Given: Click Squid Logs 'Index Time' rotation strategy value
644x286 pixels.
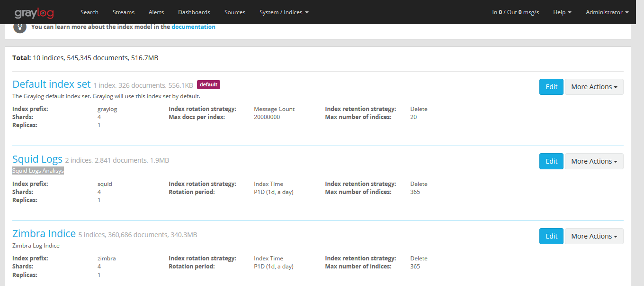Looking at the screenshot, I should (268, 184).
